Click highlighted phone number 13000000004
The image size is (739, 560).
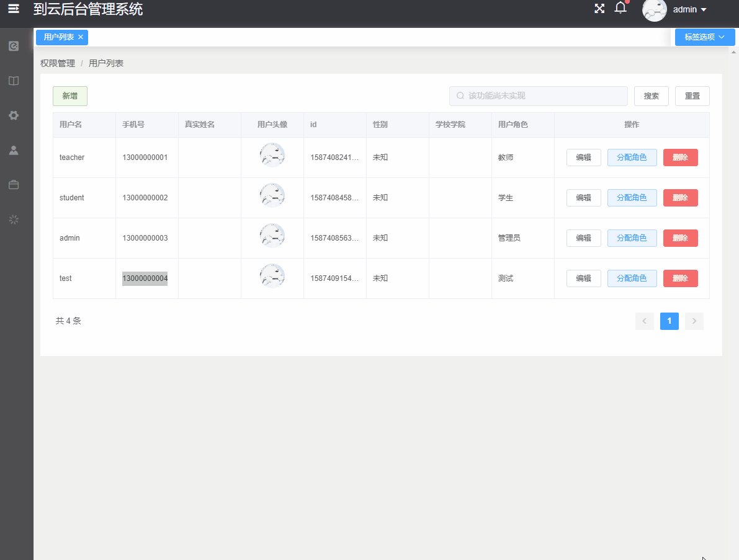[145, 278]
